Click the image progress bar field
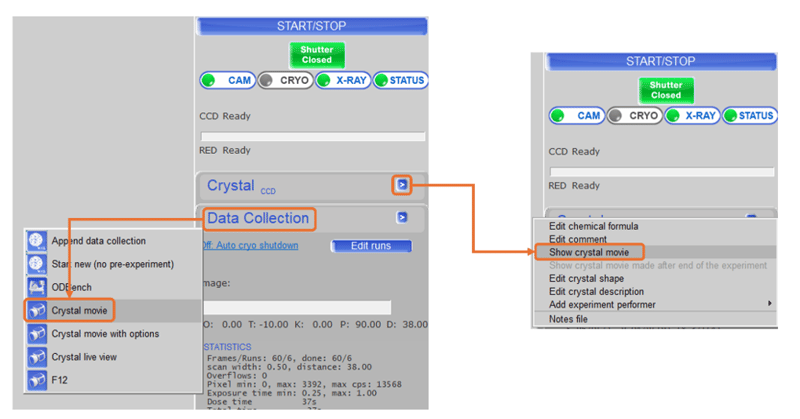This screenshot has width=800, height=419. click(x=297, y=307)
